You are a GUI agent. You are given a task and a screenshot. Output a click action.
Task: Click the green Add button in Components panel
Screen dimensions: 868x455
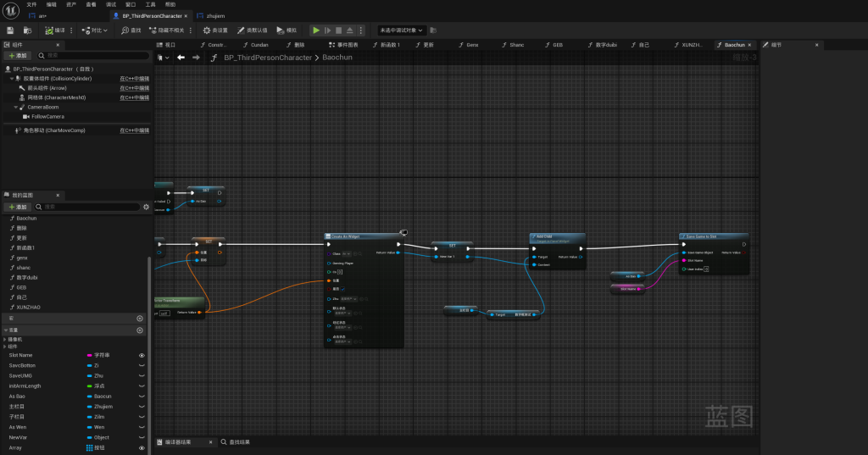[18, 55]
